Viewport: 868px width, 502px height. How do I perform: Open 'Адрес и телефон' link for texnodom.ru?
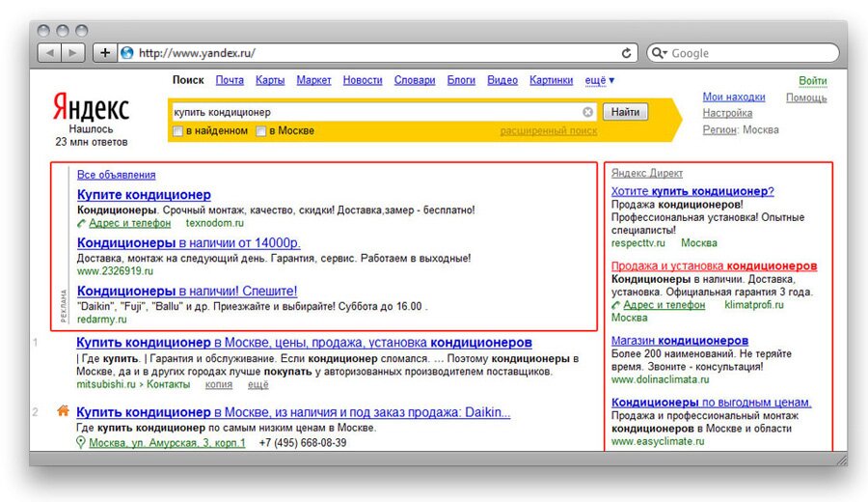(x=130, y=223)
